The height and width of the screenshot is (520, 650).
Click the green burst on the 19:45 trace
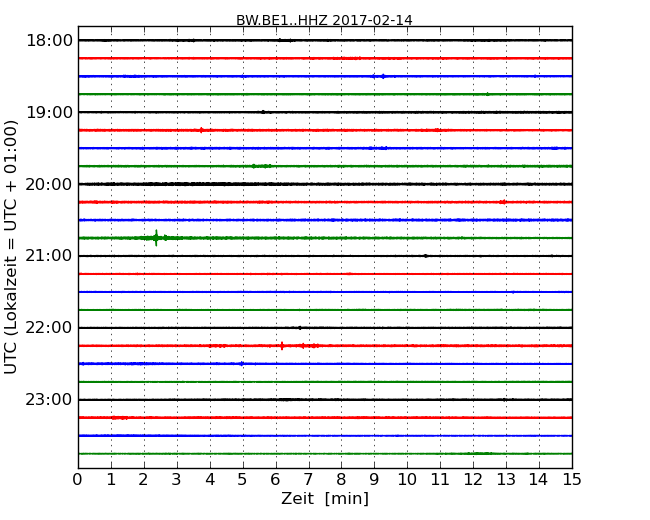point(262,166)
